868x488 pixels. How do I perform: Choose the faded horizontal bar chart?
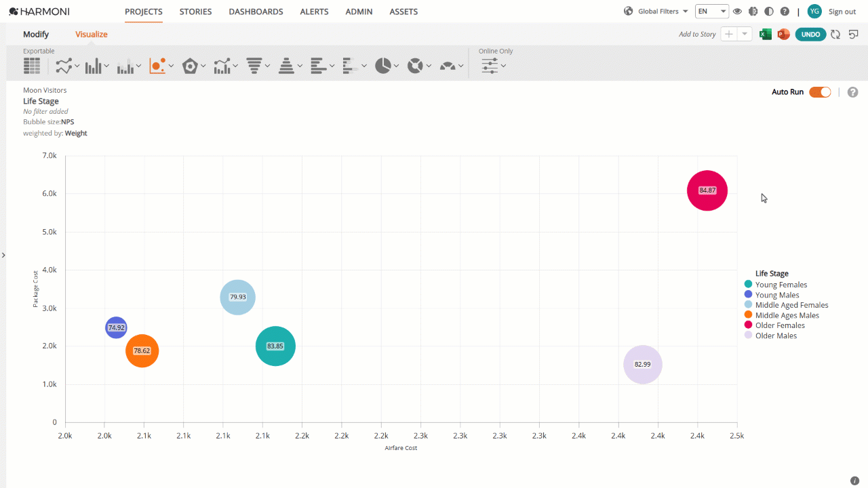(351, 66)
